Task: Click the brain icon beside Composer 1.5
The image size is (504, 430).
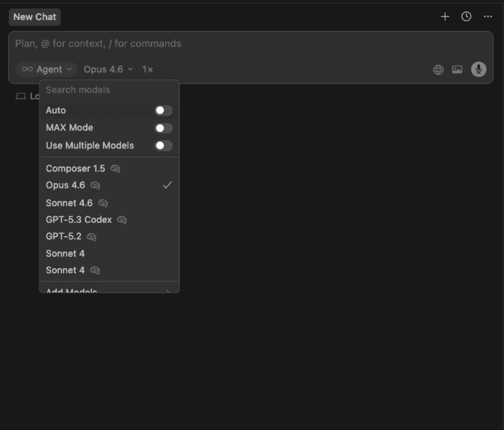Action: 115,169
